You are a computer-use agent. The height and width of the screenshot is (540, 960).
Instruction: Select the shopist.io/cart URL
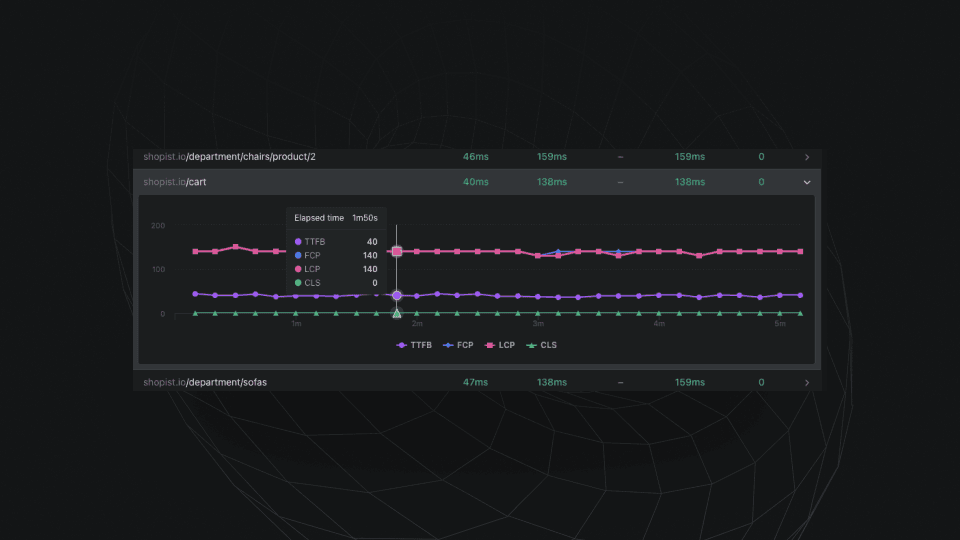coord(174,182)
